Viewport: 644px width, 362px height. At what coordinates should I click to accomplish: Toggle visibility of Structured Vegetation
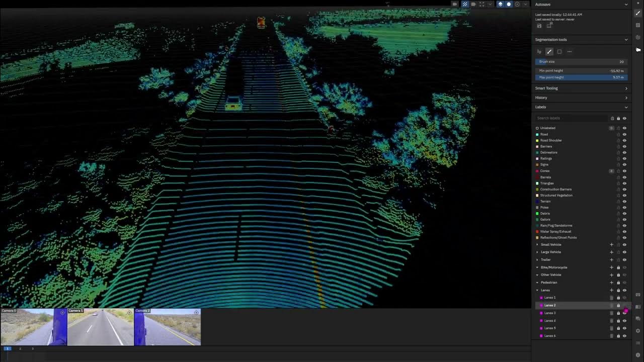(x=624, y=195)
